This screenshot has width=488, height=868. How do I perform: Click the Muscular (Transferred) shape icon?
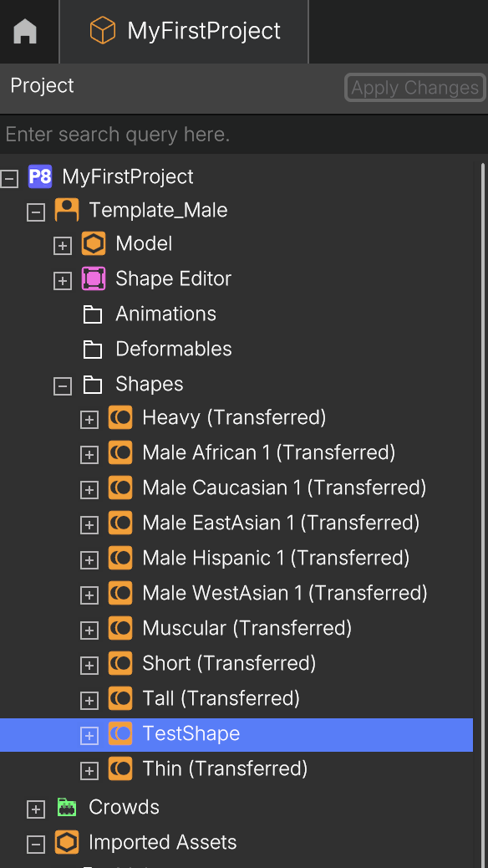120,628
